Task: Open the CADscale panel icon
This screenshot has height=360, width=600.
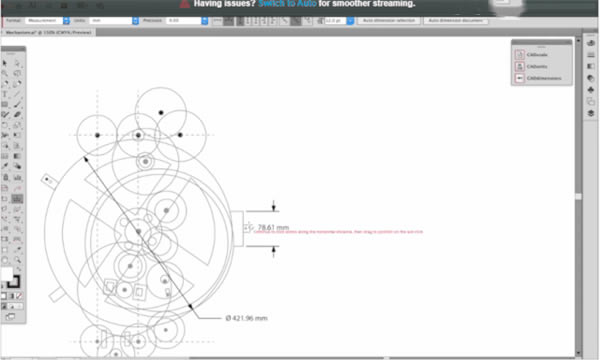Action: (519, 55)
